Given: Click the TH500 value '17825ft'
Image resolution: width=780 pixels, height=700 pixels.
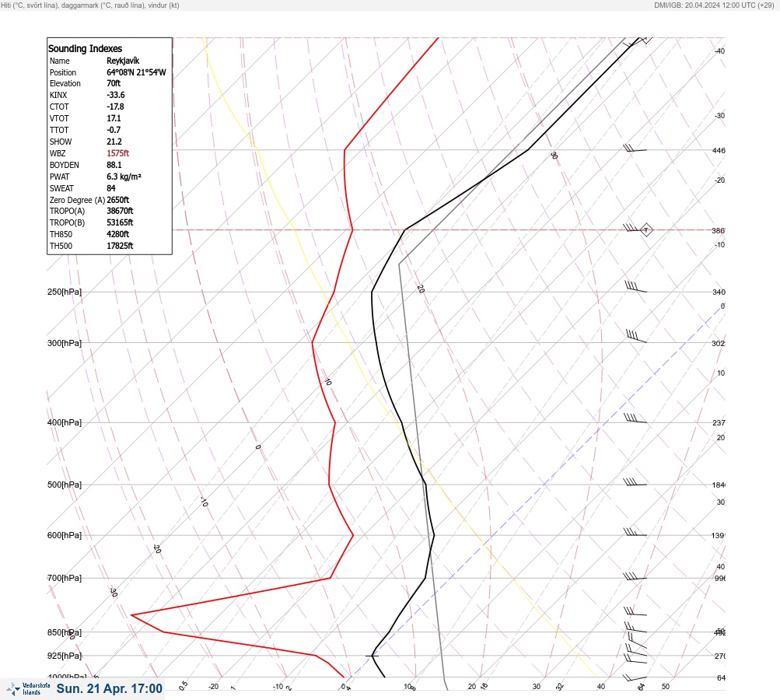Looking at the screenshot, I should pyautogui.click(x=120, y=246).
